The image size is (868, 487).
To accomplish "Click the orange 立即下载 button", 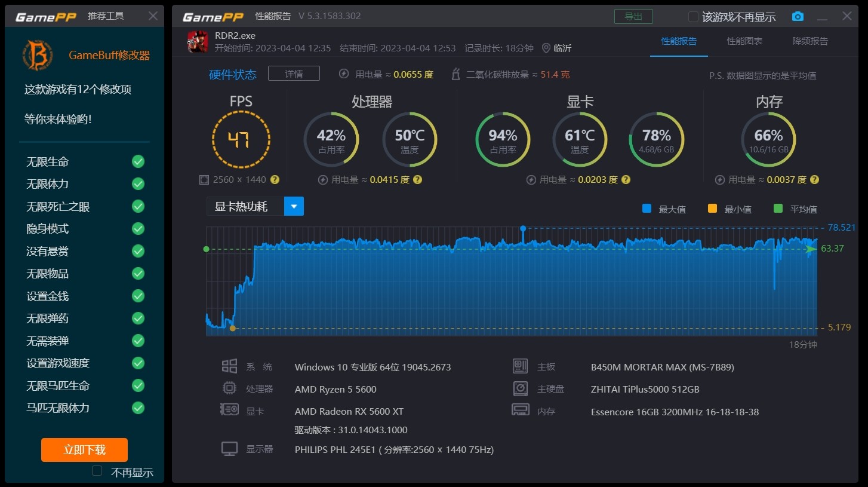I will (x=84, y=449).
